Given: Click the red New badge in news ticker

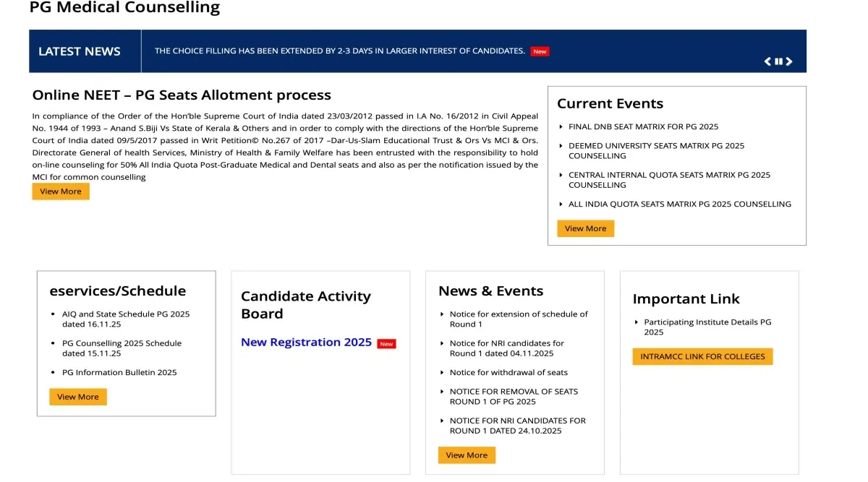Looking at the screenshot, I should [540, 51].
